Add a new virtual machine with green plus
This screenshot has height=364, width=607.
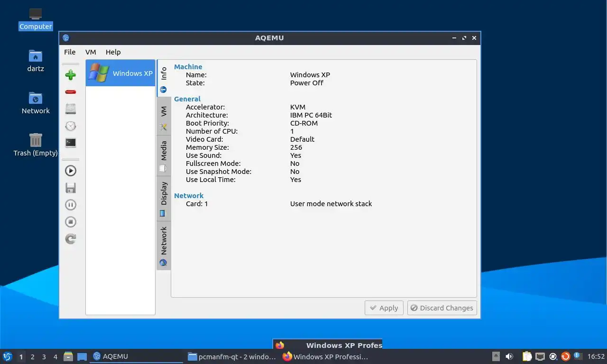point(71,75)
